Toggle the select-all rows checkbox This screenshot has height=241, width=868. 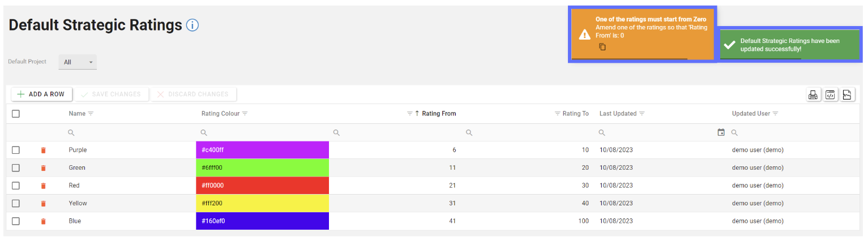tap(16, 114)
